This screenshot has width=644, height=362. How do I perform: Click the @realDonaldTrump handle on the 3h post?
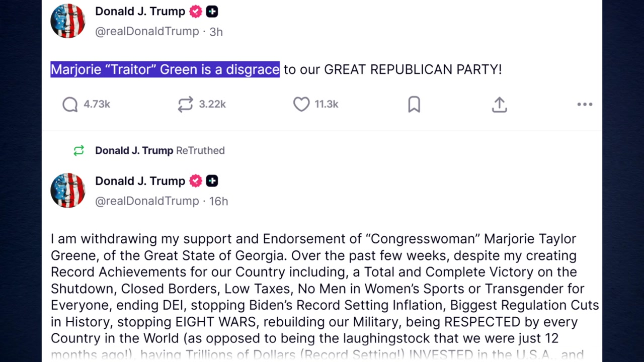(147, 31)
